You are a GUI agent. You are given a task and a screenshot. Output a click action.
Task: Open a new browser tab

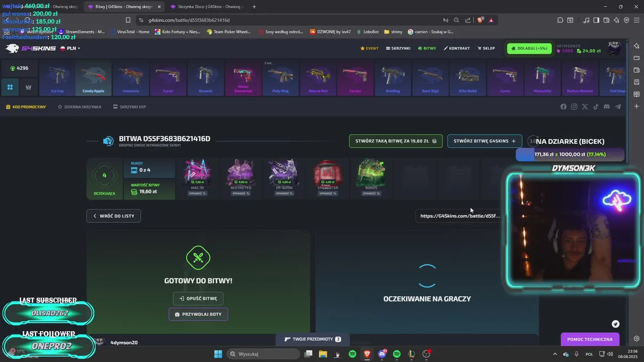(254, 7)
